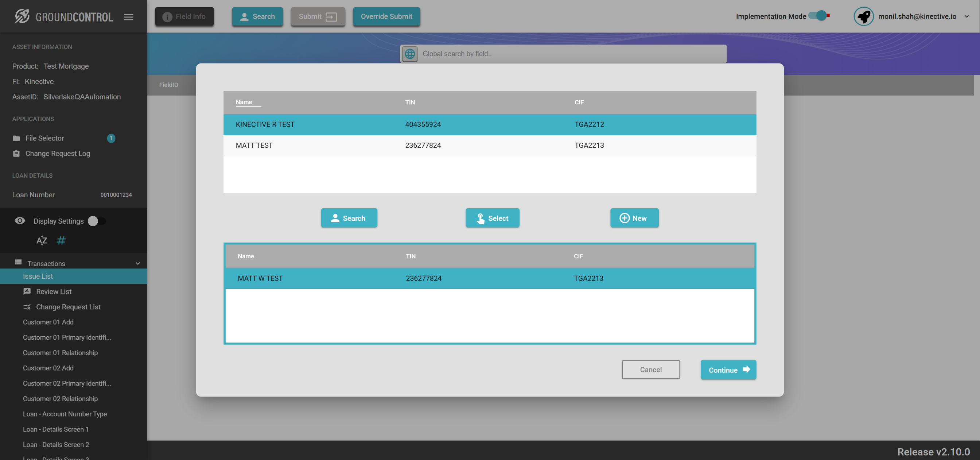Click the Continue button in dialog

click(728, 370)
